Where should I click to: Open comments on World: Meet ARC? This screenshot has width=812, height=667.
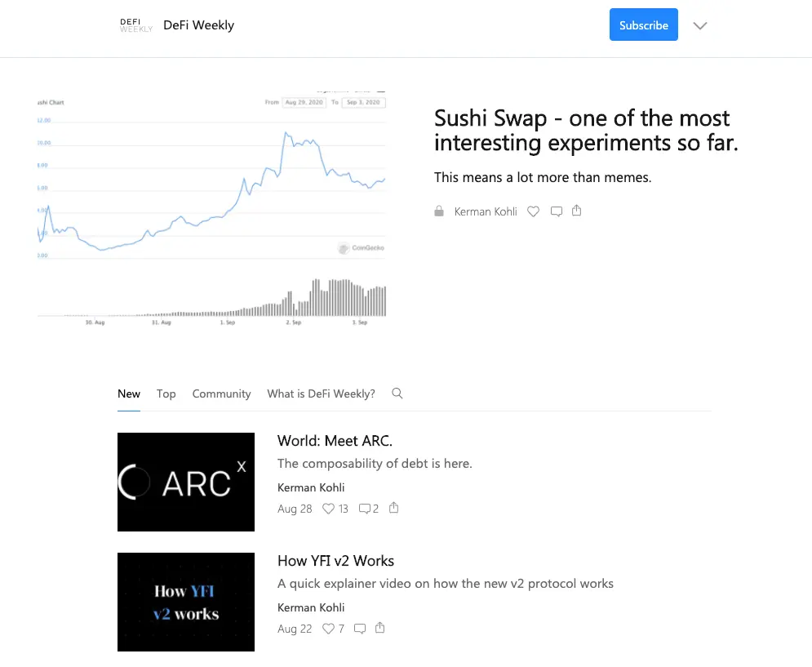tap(369, 509)
